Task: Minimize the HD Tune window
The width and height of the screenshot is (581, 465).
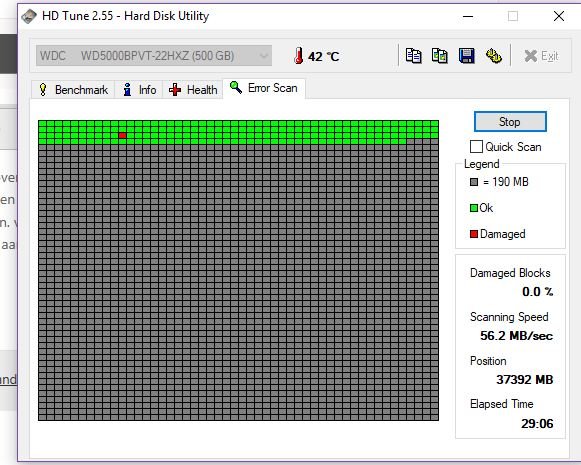Action: pyautogui.click(x=468, y=16)
